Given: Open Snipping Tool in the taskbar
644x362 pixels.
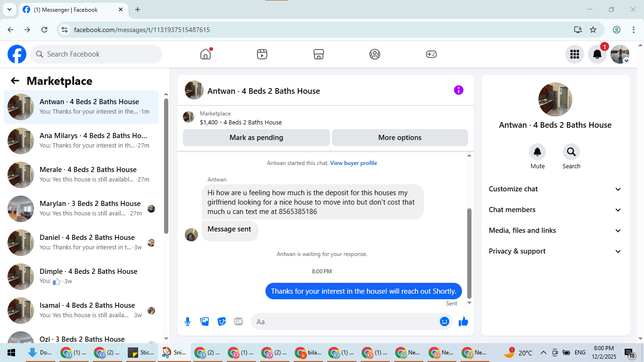Looking at the screenshot, I should coord(174,353).
